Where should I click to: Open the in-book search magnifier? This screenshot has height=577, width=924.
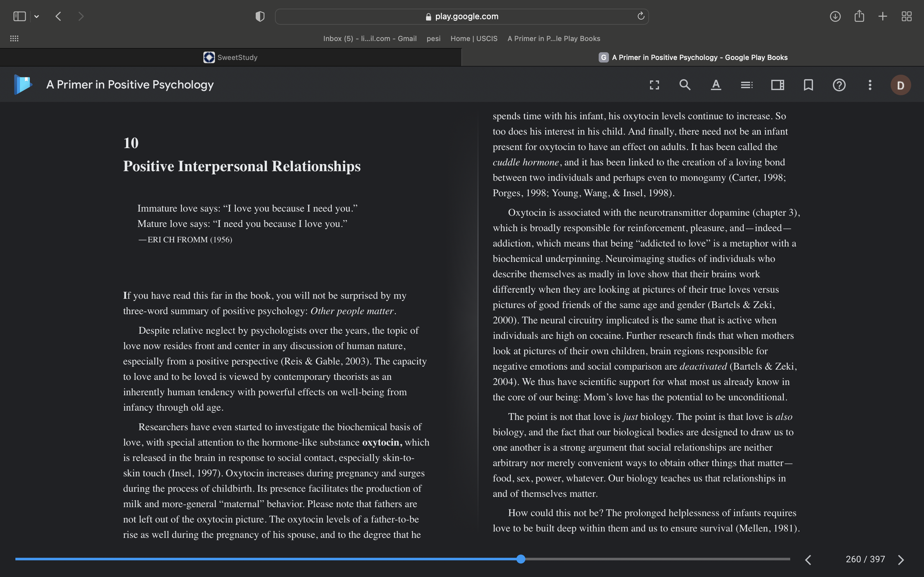click(685, 85)
